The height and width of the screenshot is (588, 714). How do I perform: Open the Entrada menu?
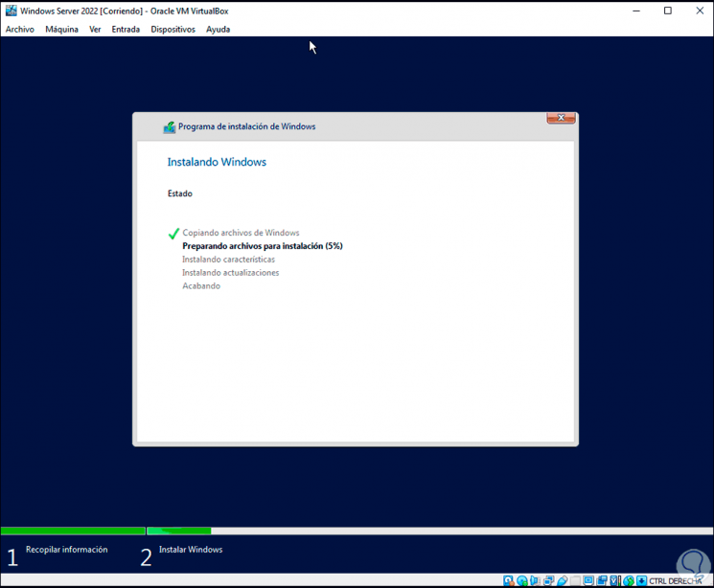point(126,29)
